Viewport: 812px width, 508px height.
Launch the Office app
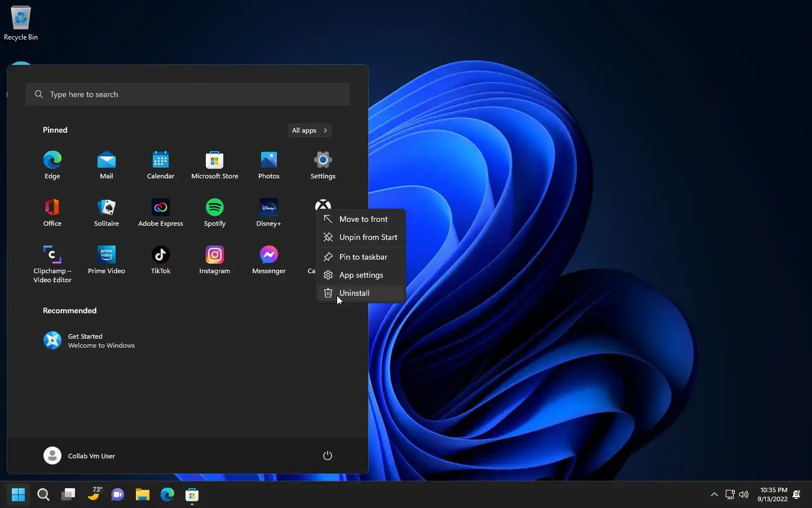click(52, 212)
